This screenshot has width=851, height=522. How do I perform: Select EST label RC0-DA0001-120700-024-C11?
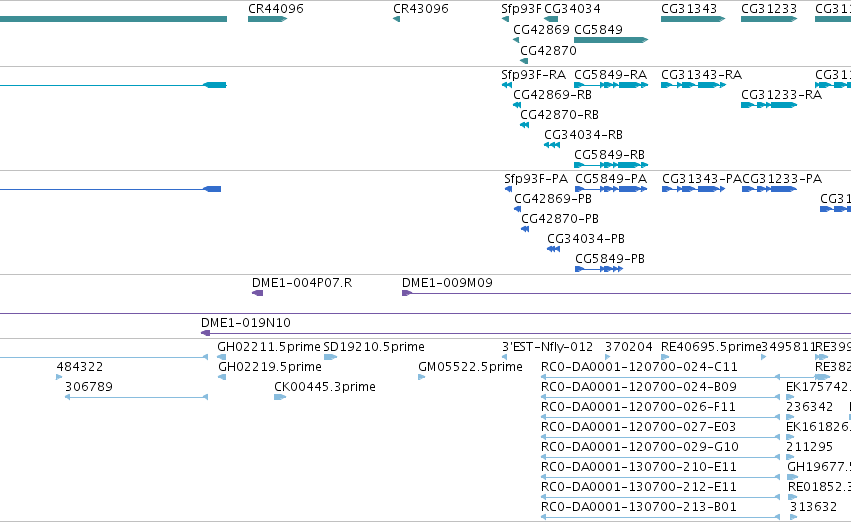pyautogui.click(x=639, y=367)
